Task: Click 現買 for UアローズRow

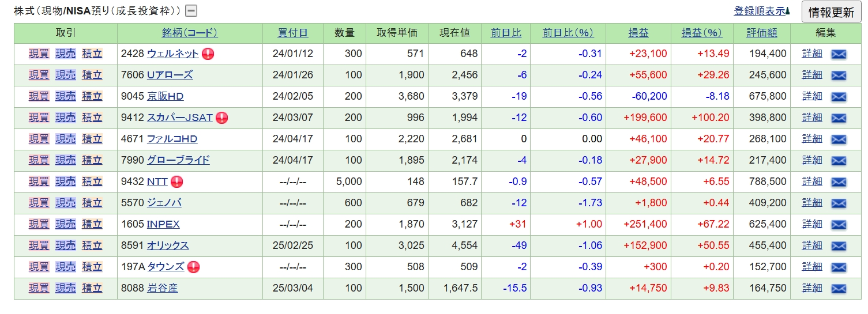Action: pos(39,75)
